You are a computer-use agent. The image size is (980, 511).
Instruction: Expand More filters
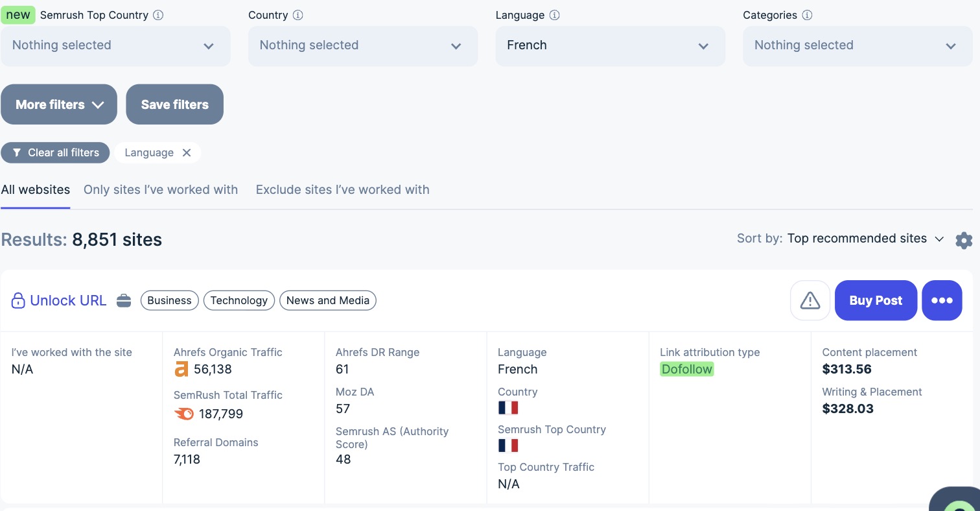pyautogui.click(x=59, y=104)
